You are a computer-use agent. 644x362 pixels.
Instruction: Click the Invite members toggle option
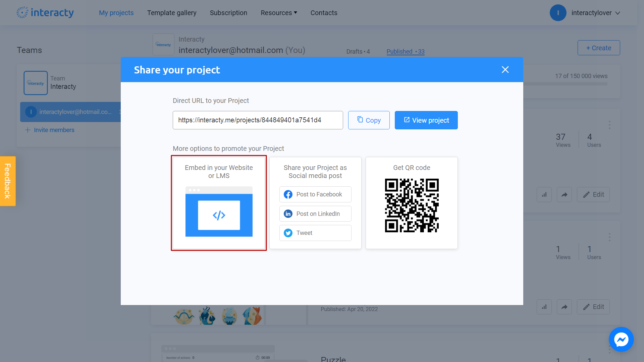pyautogui.click(x=50, y=130)
